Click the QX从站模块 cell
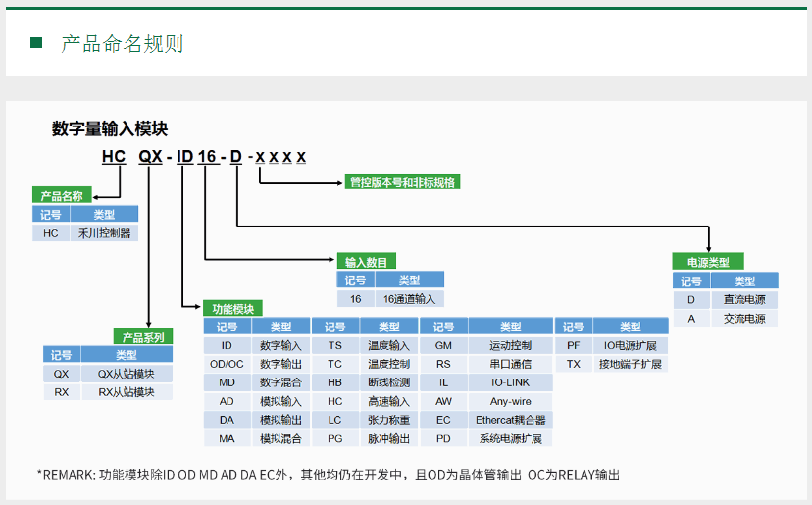The image size is (812, 505). point(127,374)
